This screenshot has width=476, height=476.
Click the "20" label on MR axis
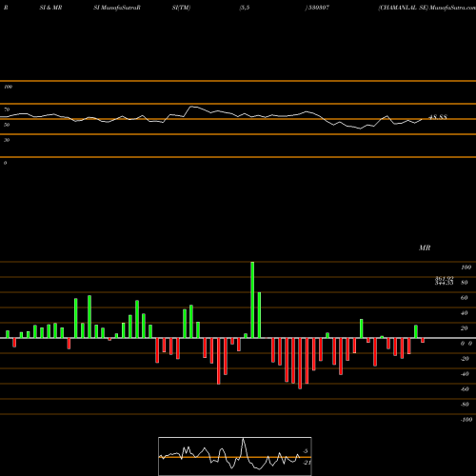[x=465, y=328]
